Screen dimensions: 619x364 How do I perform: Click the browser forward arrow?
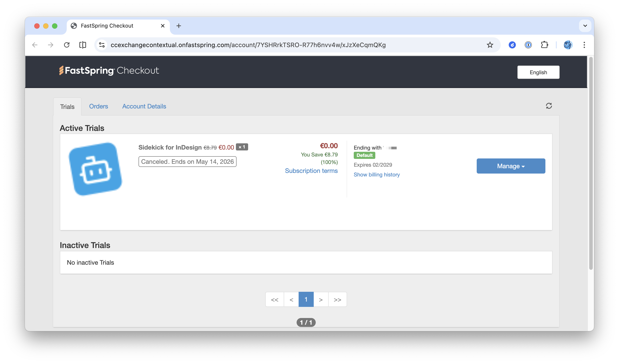point(50,45)
